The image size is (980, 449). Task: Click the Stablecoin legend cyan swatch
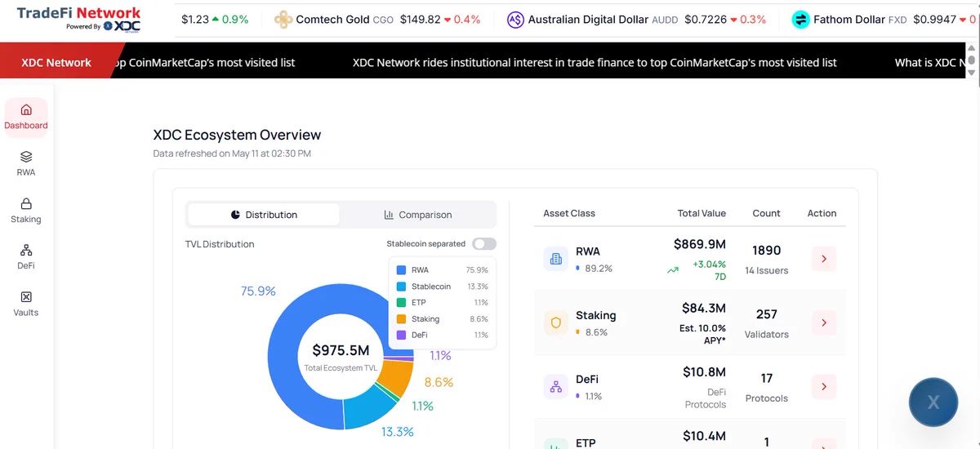click(401, 287)
